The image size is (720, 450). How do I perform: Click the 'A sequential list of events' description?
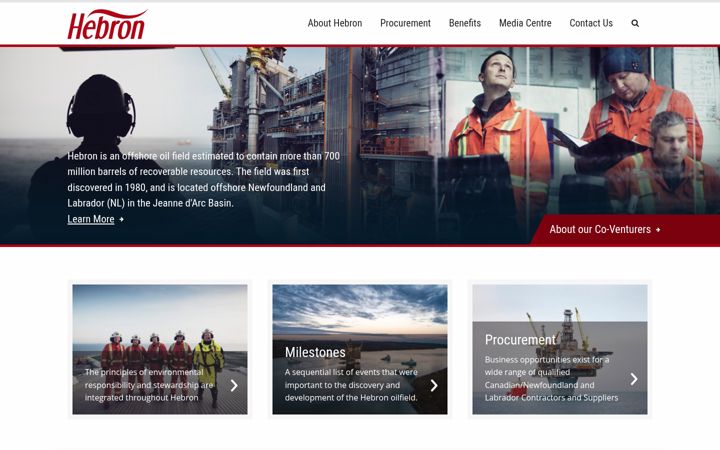[351, 385]
